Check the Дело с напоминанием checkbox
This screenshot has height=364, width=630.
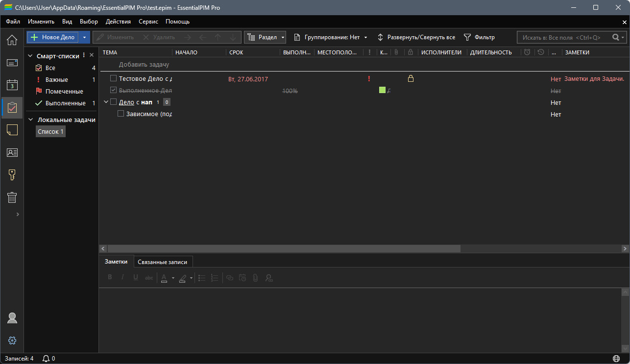click(113, 102)
